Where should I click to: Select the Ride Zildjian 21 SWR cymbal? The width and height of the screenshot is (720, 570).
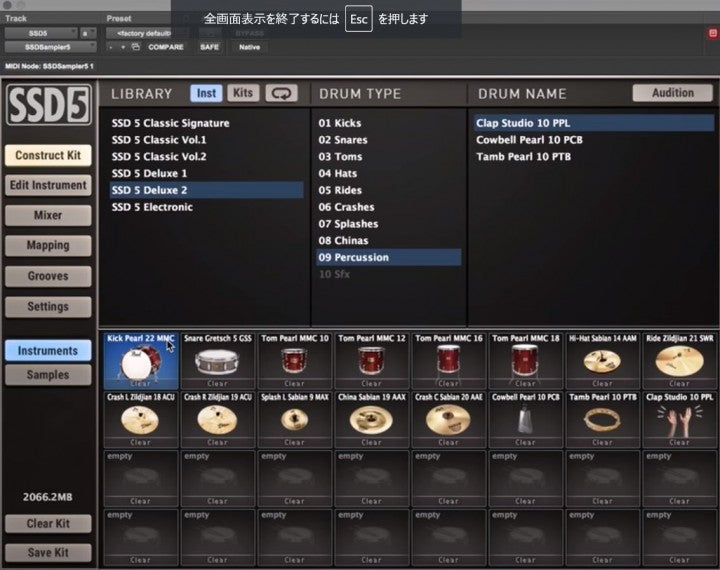tap(679, 361)
